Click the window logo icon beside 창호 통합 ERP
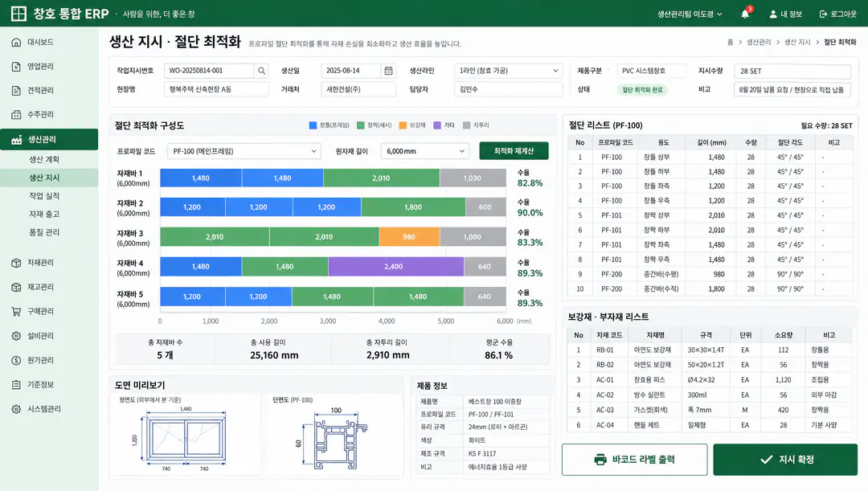The image size is (868, 491). click(18, 14)
